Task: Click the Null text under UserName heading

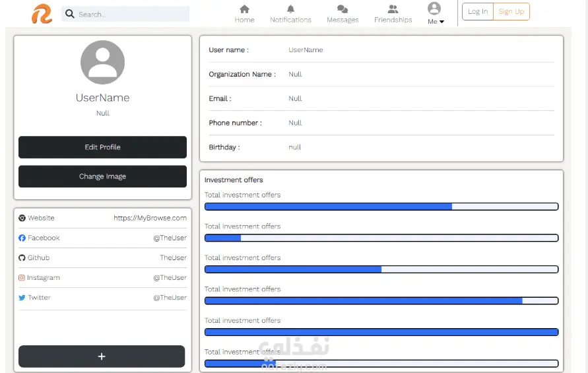Action: click(x=103, y=114)
